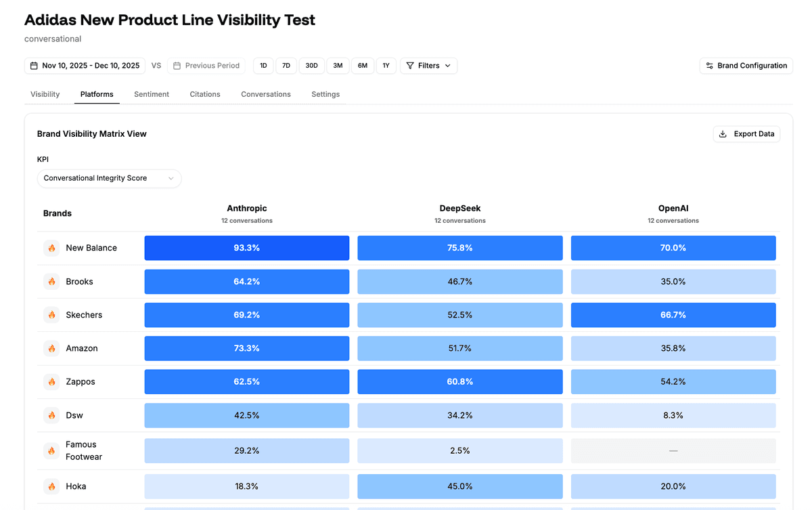Click the Export Data button
This screenshot has height=510, width=812.
coord(746,133)
